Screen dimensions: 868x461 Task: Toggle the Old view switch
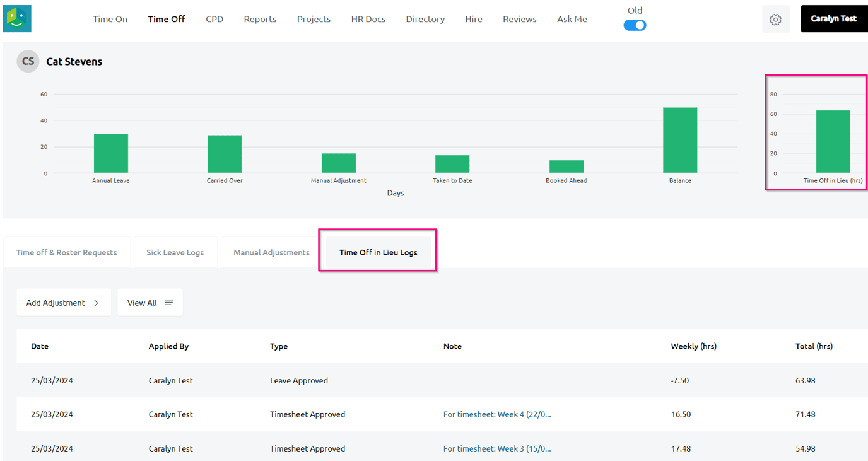635,25
